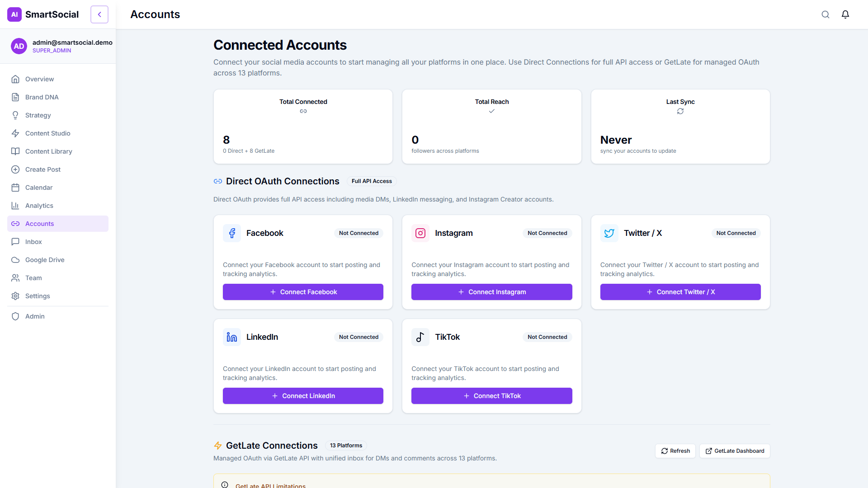The image size is (868, 488).
Task: Navigate to Content Studio
Action: click(x=58, y=133)
